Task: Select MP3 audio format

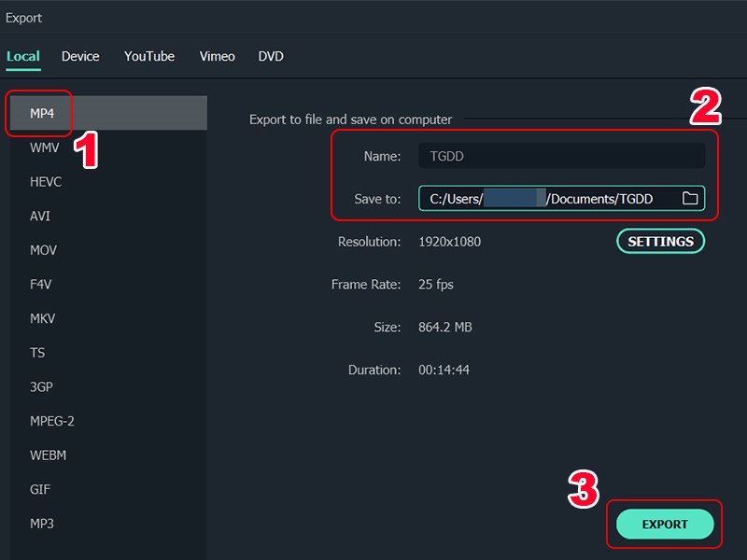Action: click(x=108, y=524)
